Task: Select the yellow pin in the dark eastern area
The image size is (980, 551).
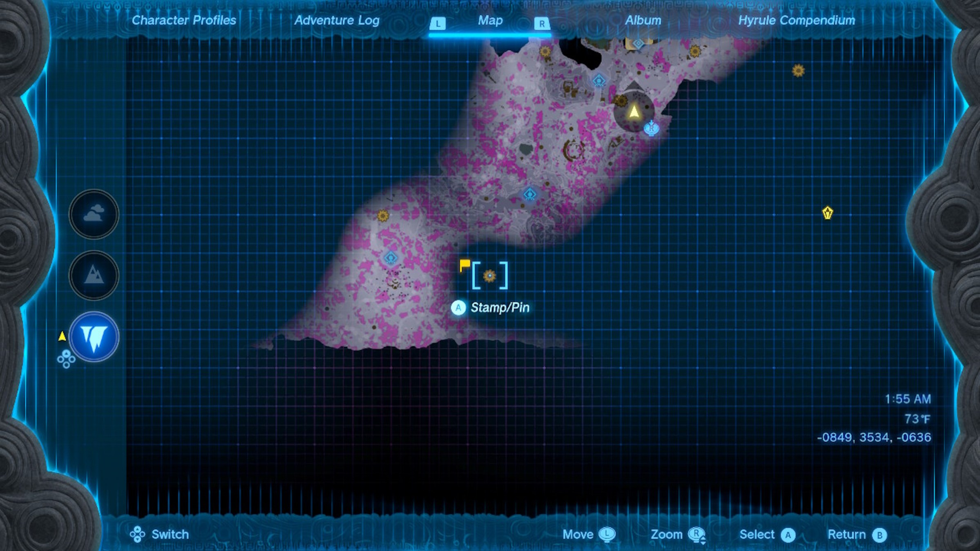Action: (827, 213)
